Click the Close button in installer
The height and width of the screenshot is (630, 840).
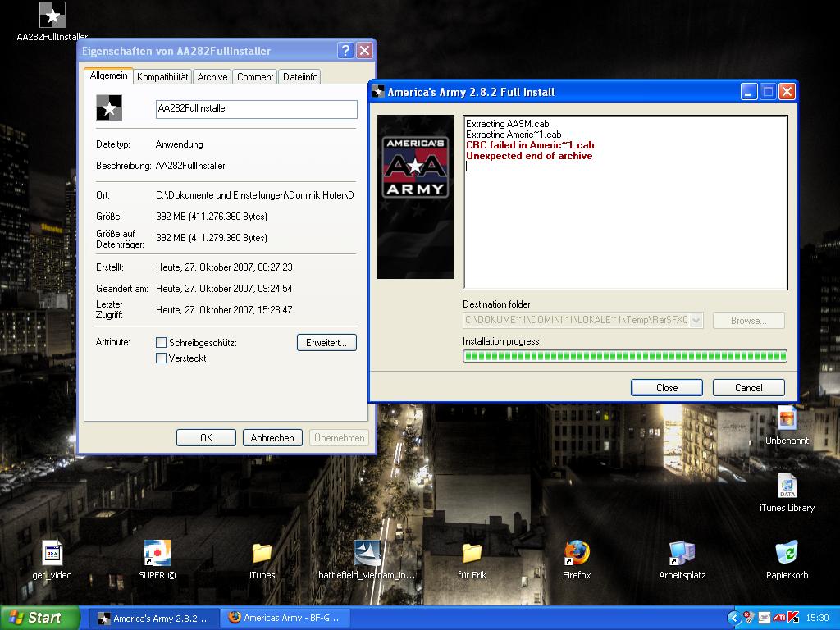667,388
